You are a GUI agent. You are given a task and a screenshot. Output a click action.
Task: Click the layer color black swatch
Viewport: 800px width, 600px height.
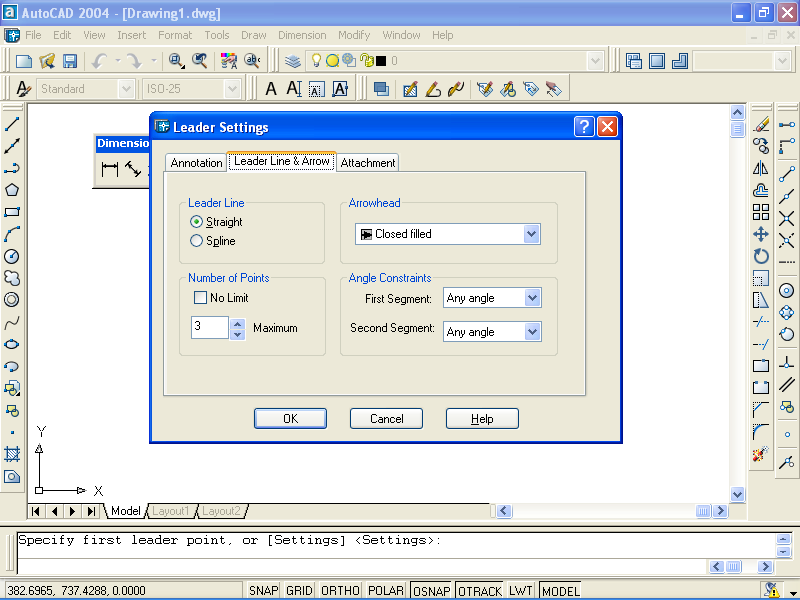[381, 61]
